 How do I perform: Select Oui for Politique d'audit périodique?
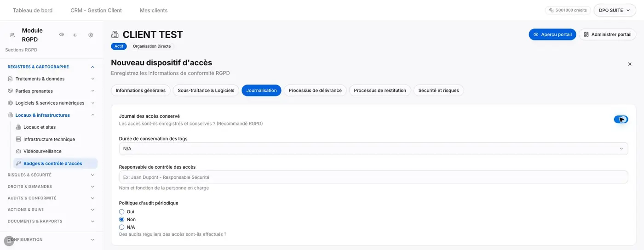[121, 212]
